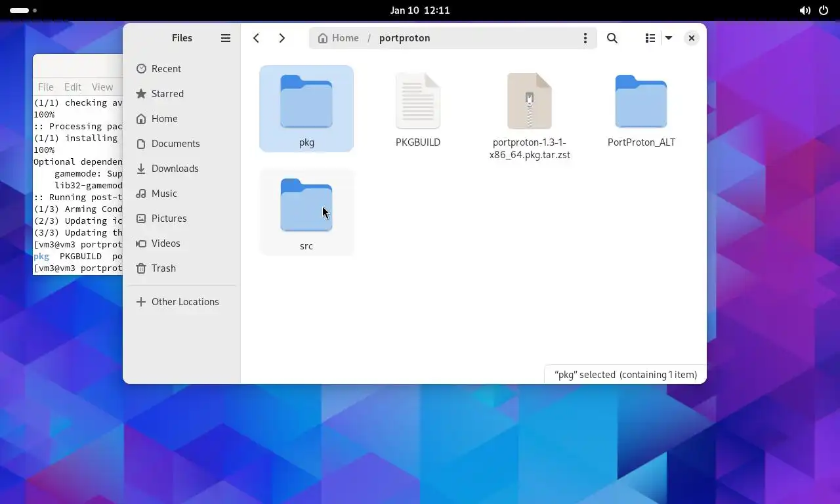
Task: Select the PKGBUILD text file icon
Action: click(418, 101)
